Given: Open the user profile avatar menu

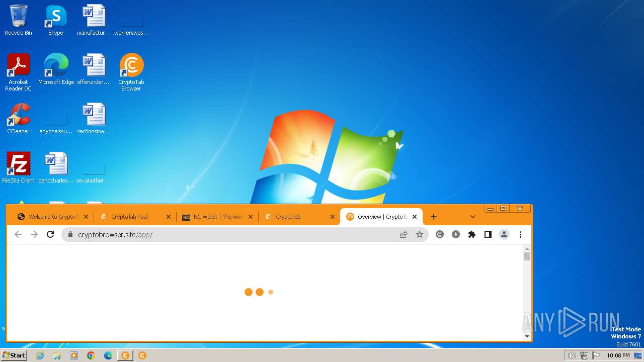Looking at the screenshot, I should click(x=504, y=234).
